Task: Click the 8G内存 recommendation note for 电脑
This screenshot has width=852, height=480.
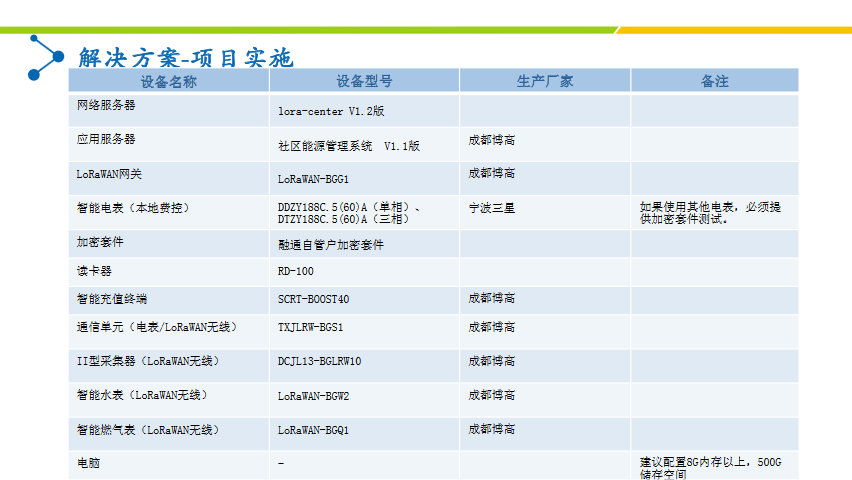Action: coord(710,468)
